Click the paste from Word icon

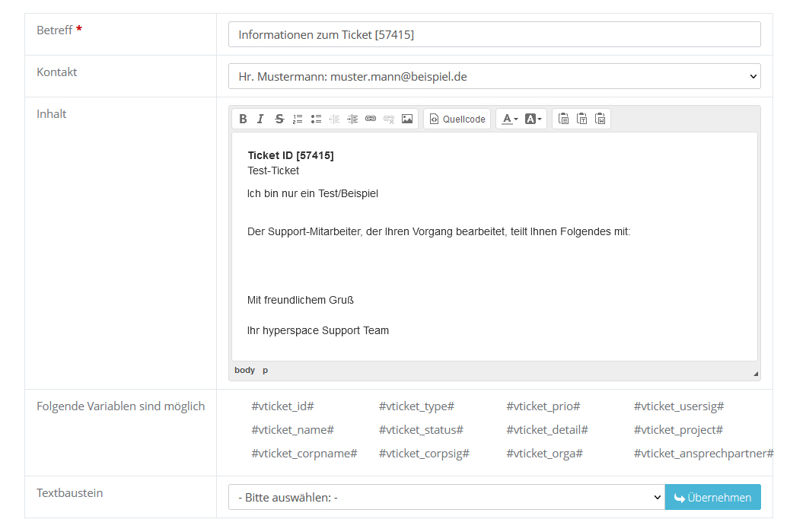point(600,119)
